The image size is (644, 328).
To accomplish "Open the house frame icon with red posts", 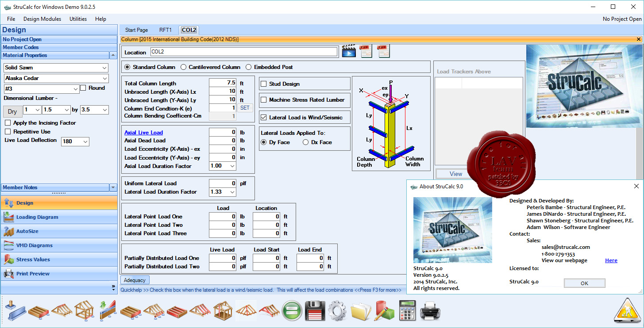I will click(223, 311).
